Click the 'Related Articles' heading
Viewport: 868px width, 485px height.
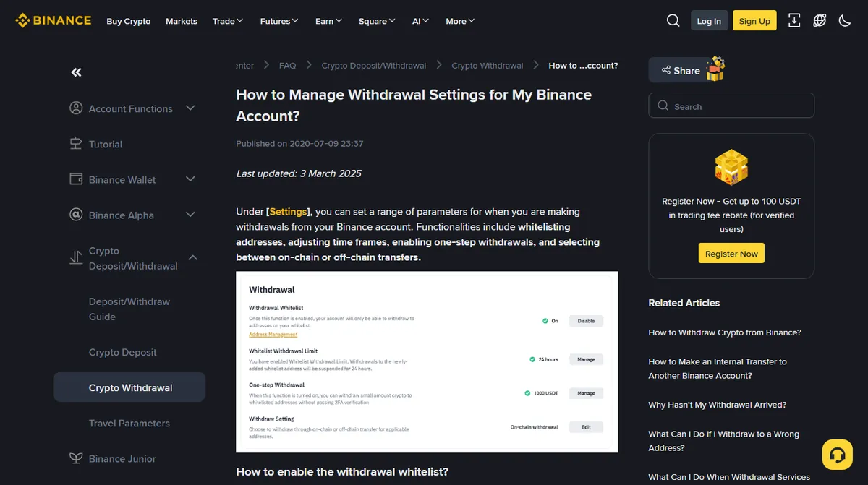point(684,303)
